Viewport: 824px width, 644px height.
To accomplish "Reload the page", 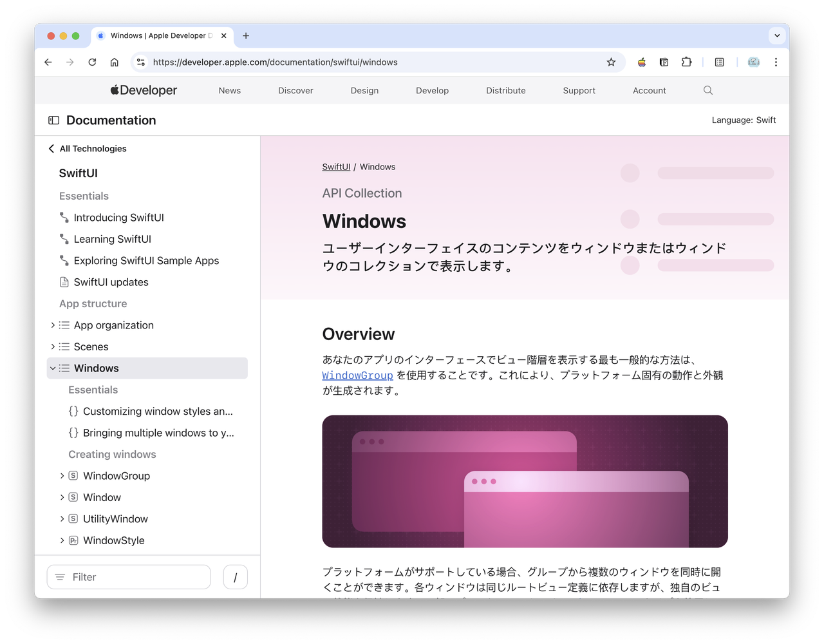I will tap(92, 62).
